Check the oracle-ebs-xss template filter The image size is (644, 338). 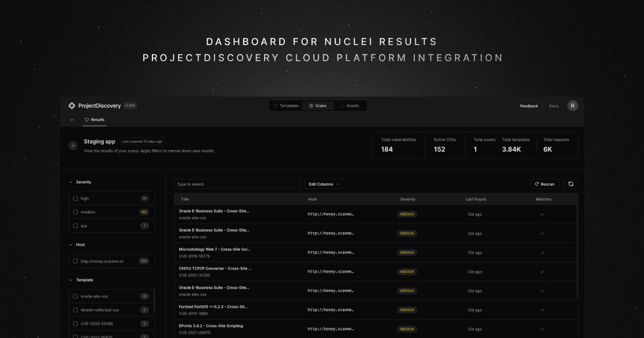(76, 296)
